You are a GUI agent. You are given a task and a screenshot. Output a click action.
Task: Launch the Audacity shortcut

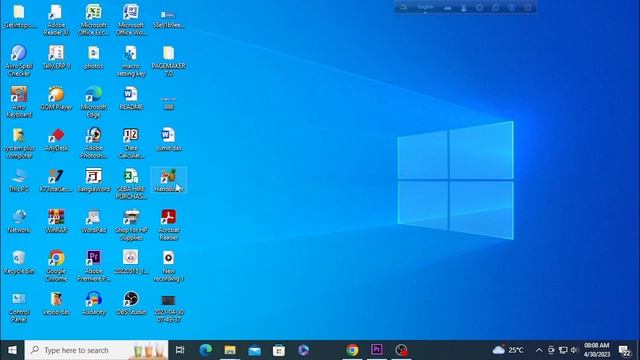93,304
